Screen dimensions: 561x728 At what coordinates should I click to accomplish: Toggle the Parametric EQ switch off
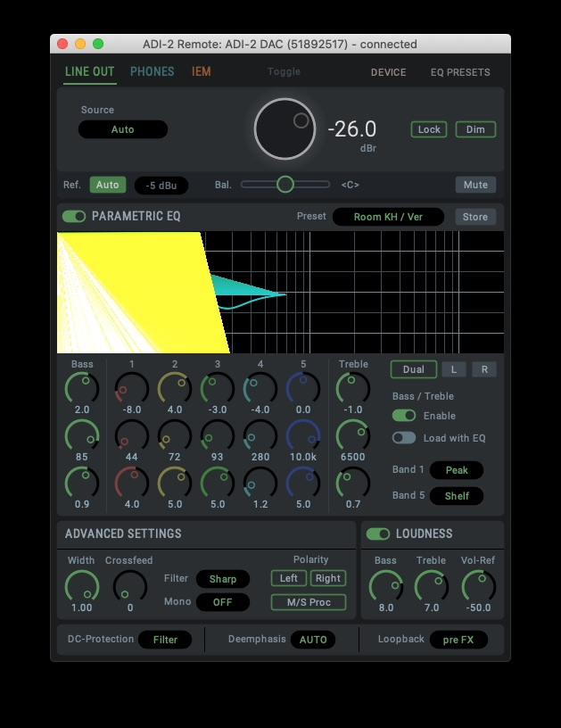coord(74,217)
